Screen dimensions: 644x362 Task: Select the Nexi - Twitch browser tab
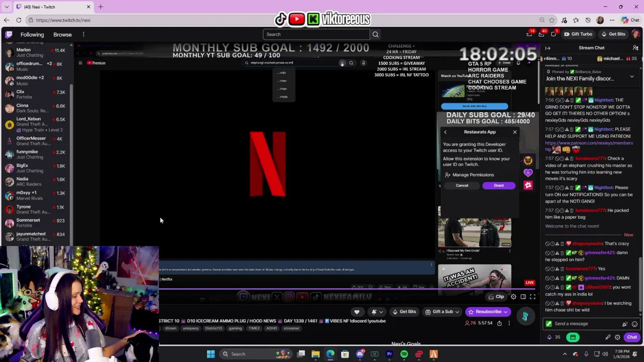pos(52,7)
